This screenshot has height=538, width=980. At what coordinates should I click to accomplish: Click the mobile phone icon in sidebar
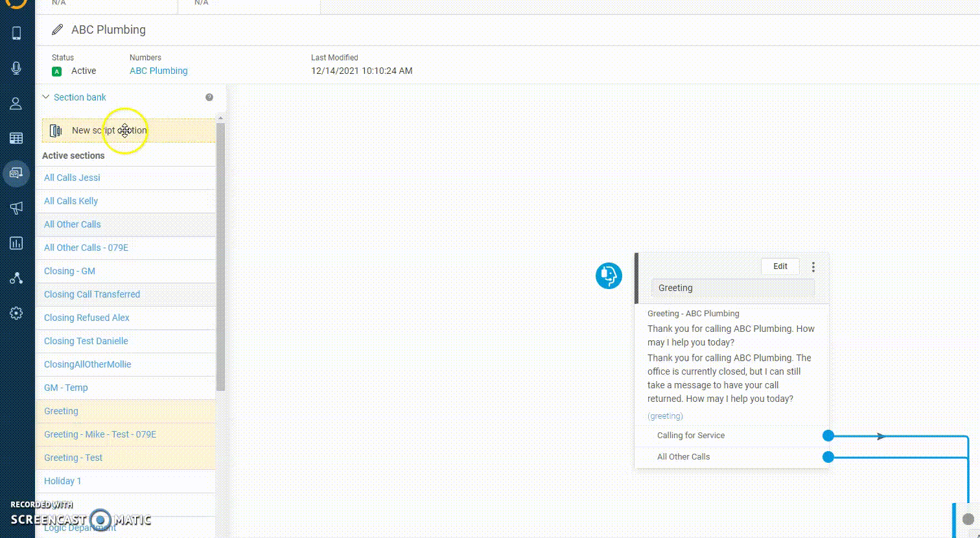(17, 34)
